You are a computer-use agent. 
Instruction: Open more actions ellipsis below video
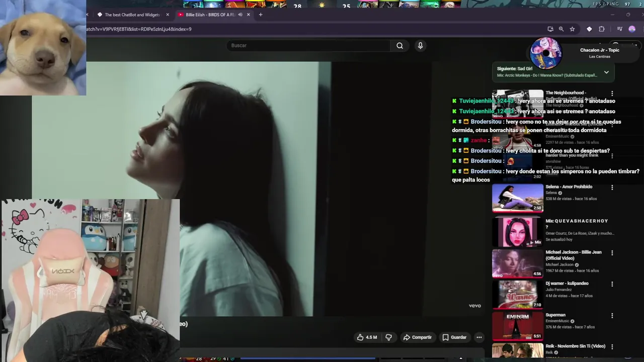[479, 337]
